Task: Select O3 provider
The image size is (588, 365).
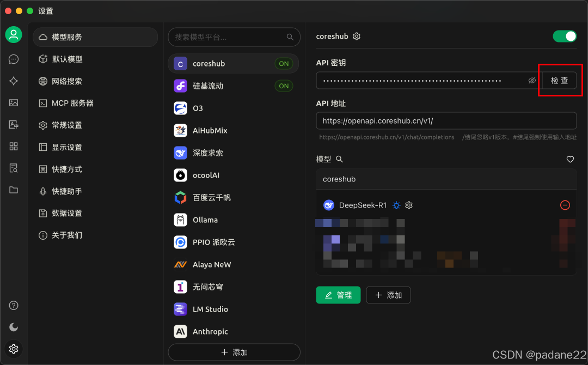Action: point(233,108)
